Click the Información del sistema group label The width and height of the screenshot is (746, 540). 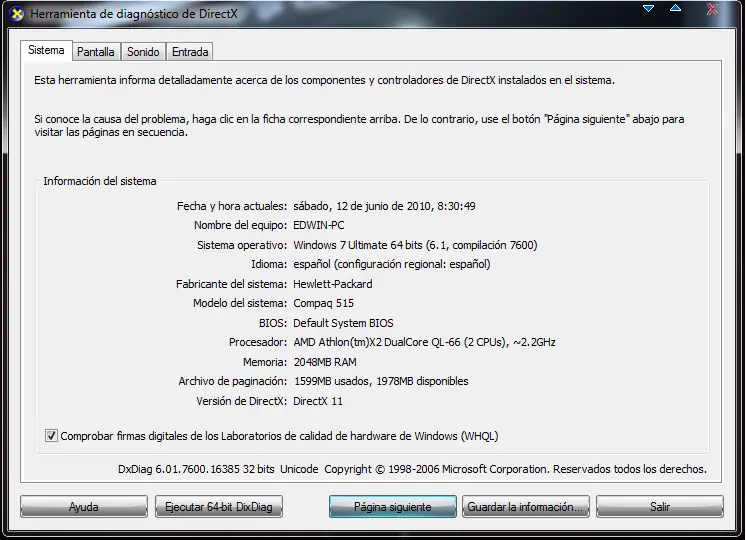(x=100, y=181)
